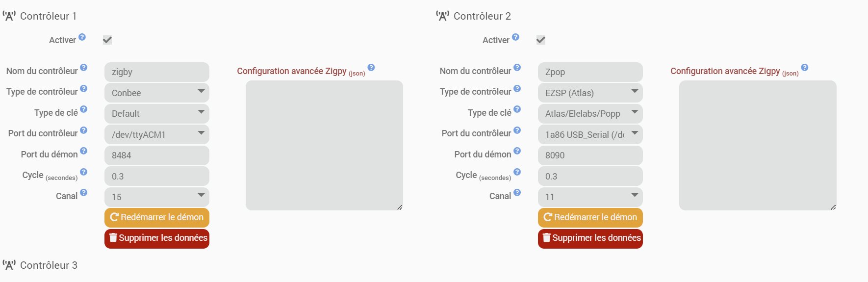The height and width of the screenshot is (282, 868).
Task: Click help icon next to Controller 2 Type de clé
Action: tap(517, 109)
